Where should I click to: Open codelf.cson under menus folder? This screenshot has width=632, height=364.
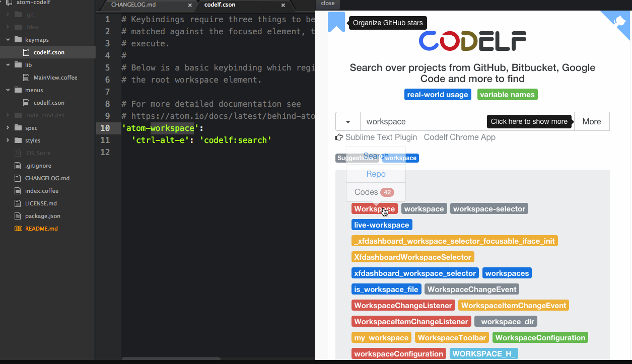coord(49,103)
